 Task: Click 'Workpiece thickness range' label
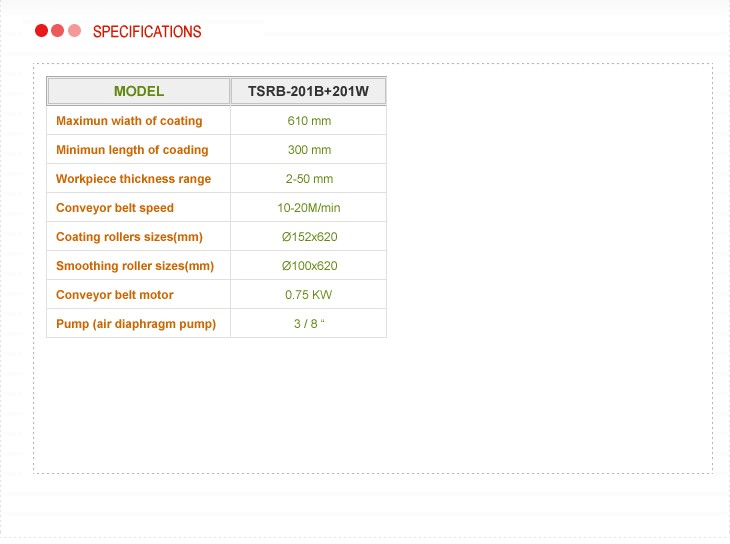(x=133, y=179)
